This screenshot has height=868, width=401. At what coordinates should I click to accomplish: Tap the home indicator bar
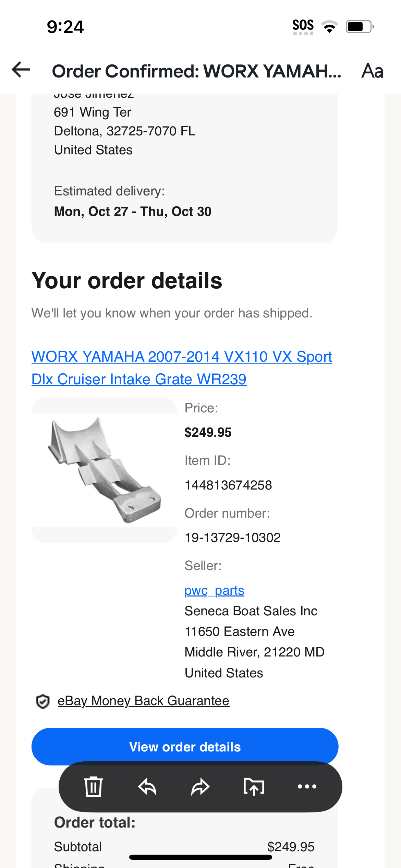point(200,857)
